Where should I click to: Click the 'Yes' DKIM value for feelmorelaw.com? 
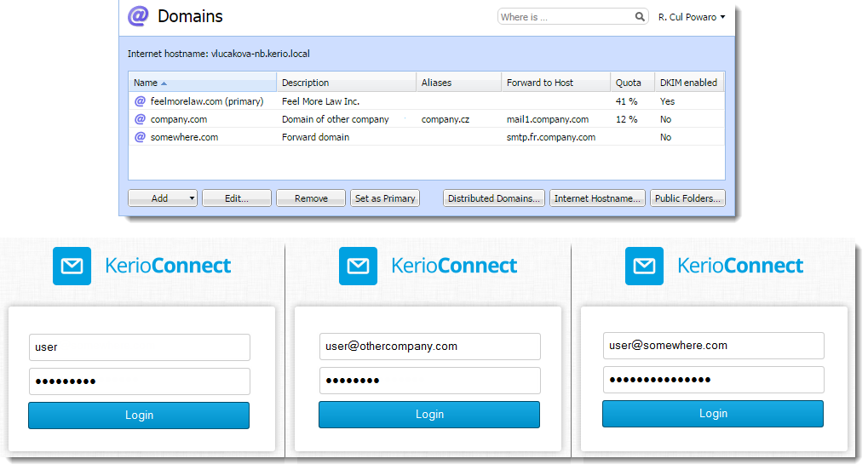pos(667,101)
